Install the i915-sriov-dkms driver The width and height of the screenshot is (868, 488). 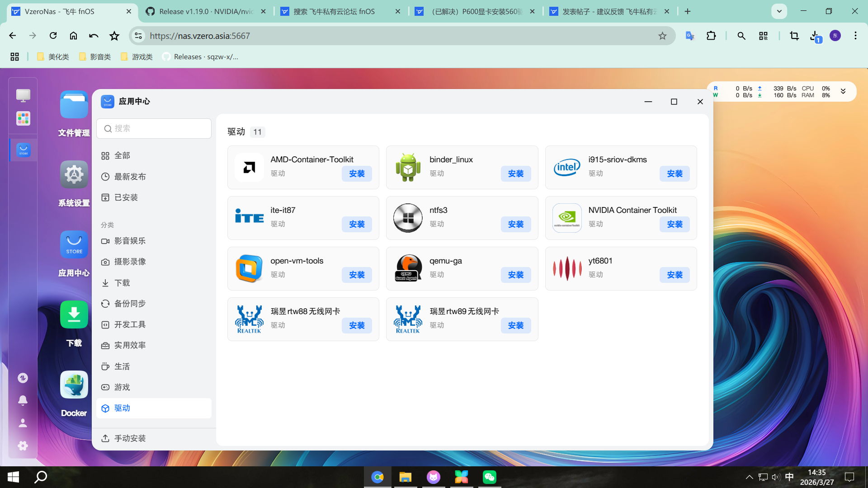(x=674, y=174)
